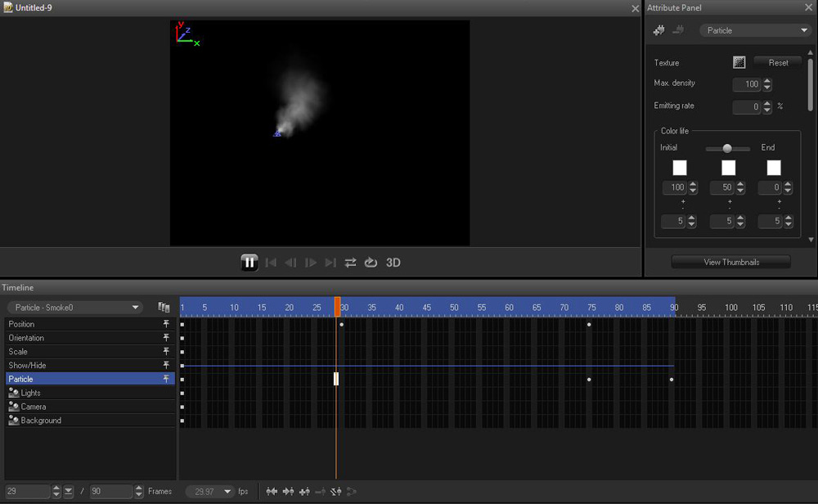Viewport: 818px width, 504px height.
Task: Select the Show/Hide track
Action: pos(90,365)
